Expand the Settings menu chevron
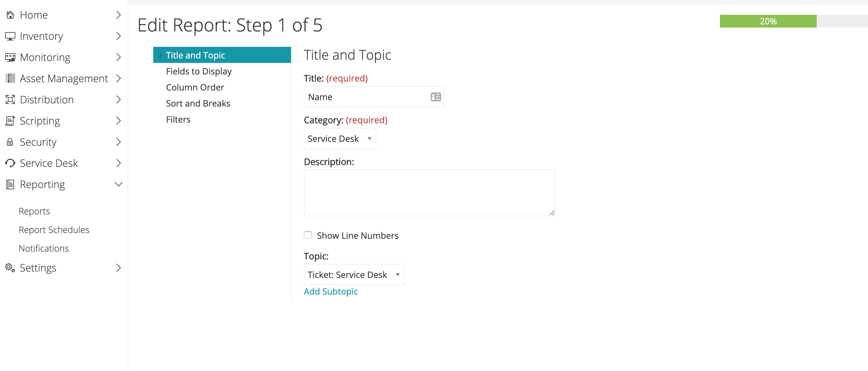This screenshot has height=371, width=868. 118,268
